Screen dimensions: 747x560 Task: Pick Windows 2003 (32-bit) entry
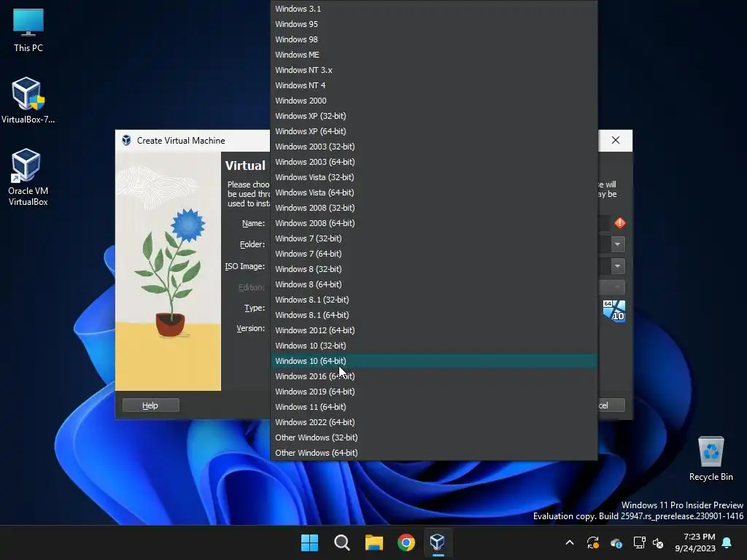[434, 146]
